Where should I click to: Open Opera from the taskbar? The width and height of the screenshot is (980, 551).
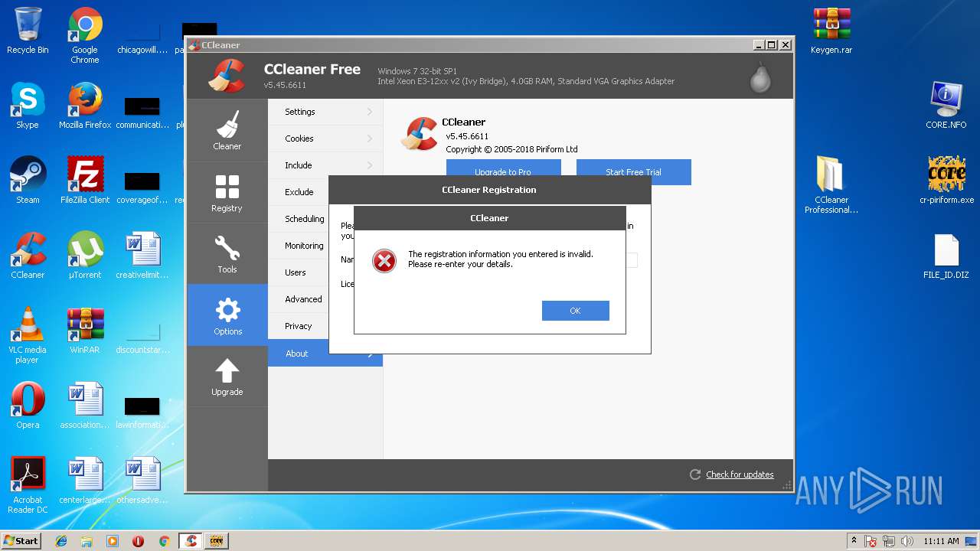click(139, 541)
